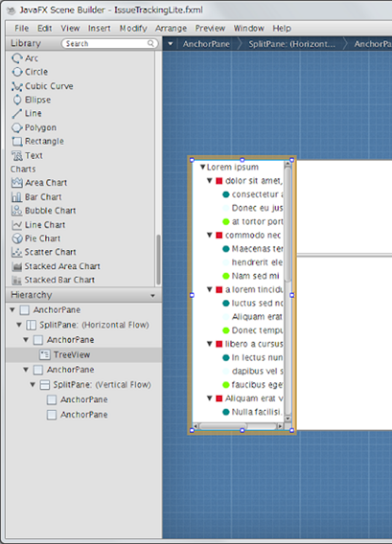The height and width of the screenshot is (544, 392).
Task: Select TreeView item in Hierarchy
Action: pos(72,355)
